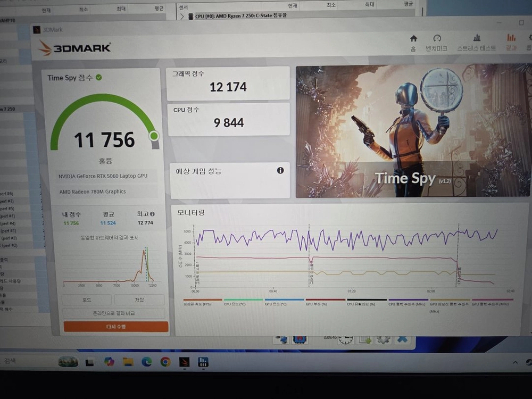Click the green verified checkmark by Time Spy 점수

tap(99, 77)
